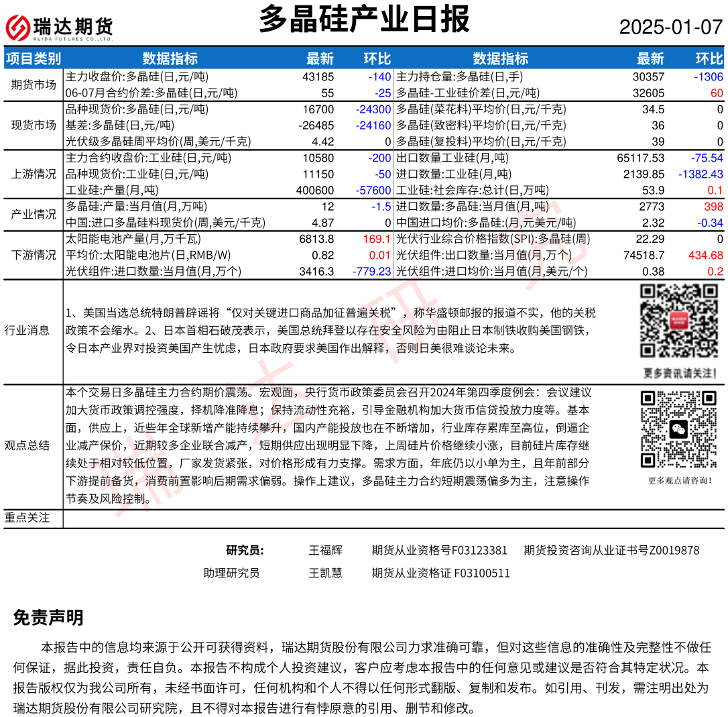This screenshot has height=717, width=728.
Task: Click the -24160 change value
Action: (373, 125)
